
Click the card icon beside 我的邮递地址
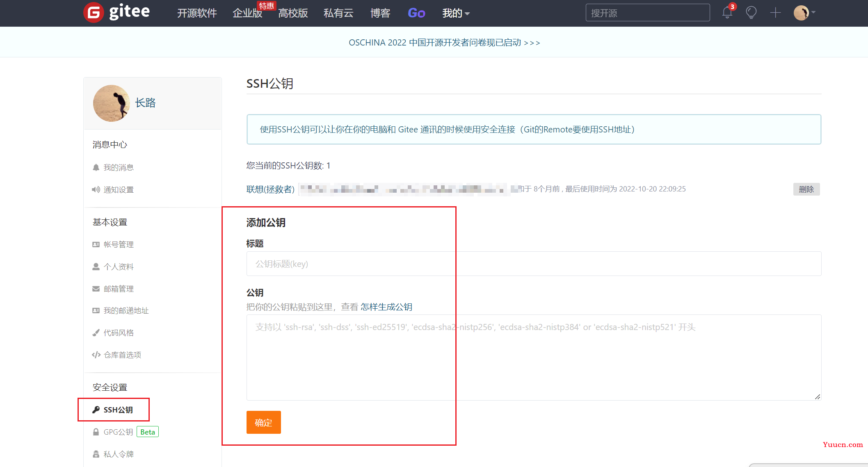[96, 310]
